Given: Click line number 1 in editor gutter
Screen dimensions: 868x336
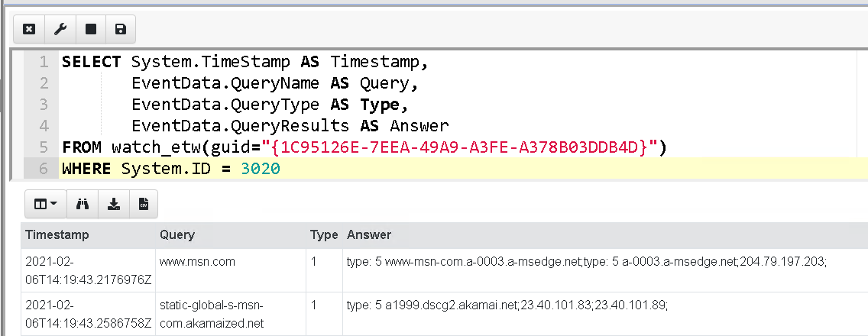Looking at the screenshot, I should [44, 62].
